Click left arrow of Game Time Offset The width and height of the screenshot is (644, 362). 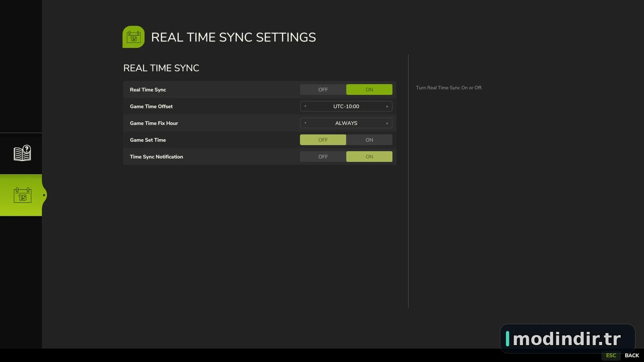pyautogui.click(x=305, y=107)
